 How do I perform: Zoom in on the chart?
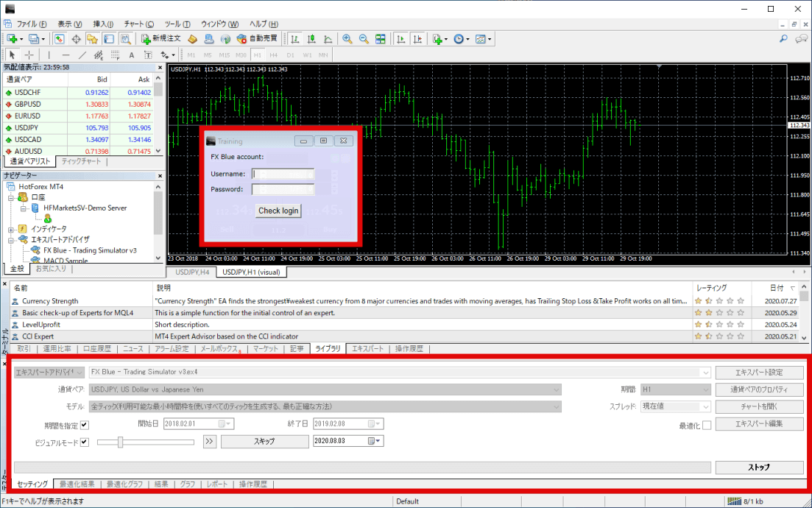(x=347, y=39)
